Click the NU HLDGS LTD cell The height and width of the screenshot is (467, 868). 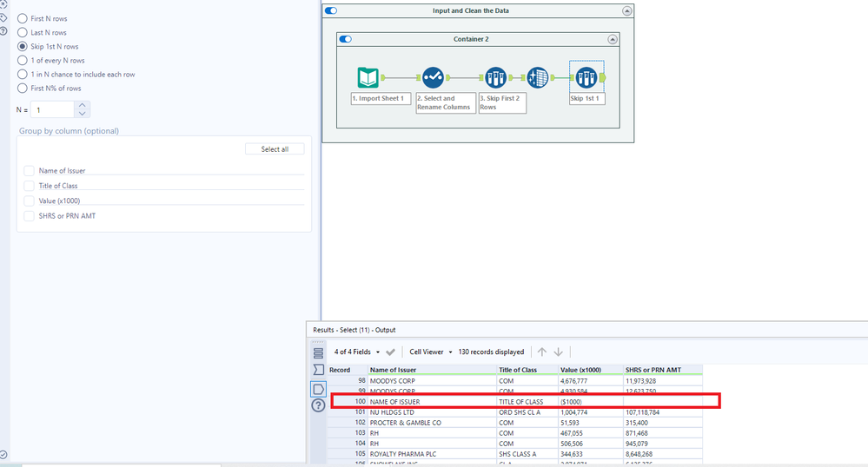pyautogui.click(x=433, y=412)
